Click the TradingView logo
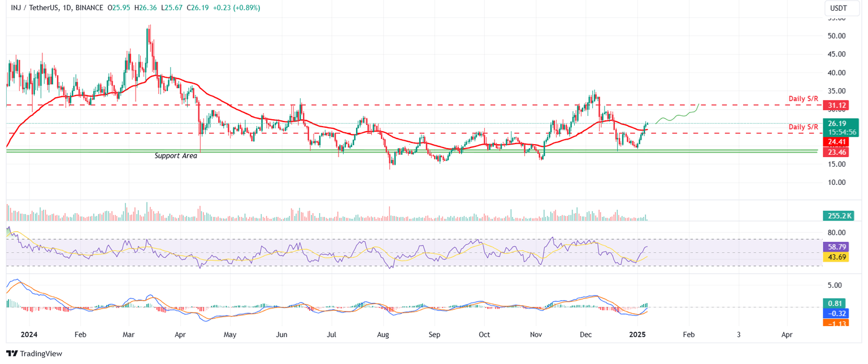The height and width of the screenshot is (364, 868). (34, 353)
